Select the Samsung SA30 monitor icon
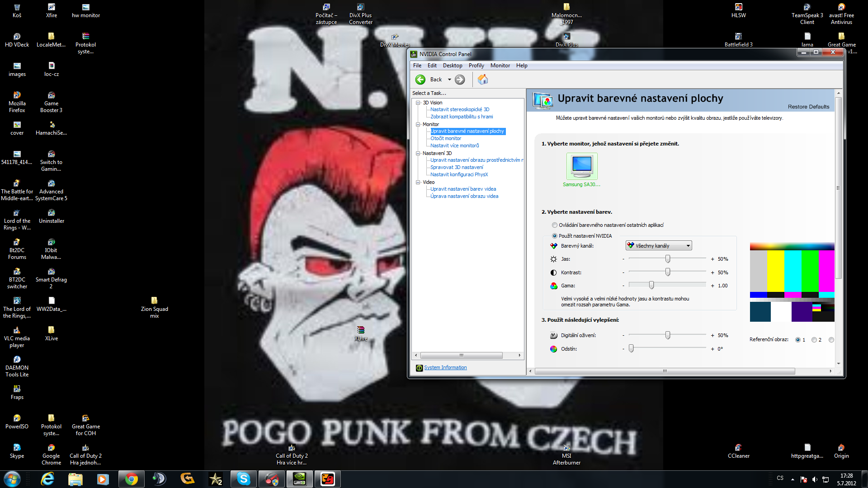 582,166
